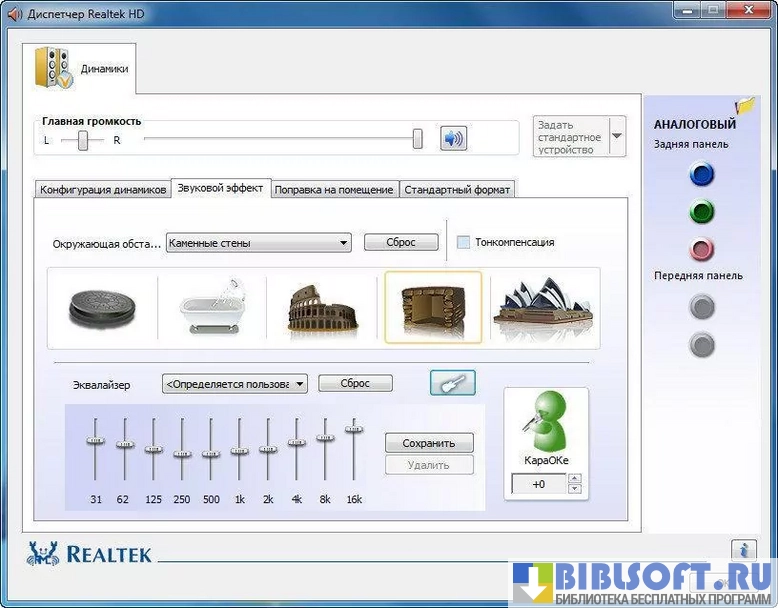Viewport: 778px width, 608px height.
Task: Mute sound with the speaker button
Action: tap(454, 139)
